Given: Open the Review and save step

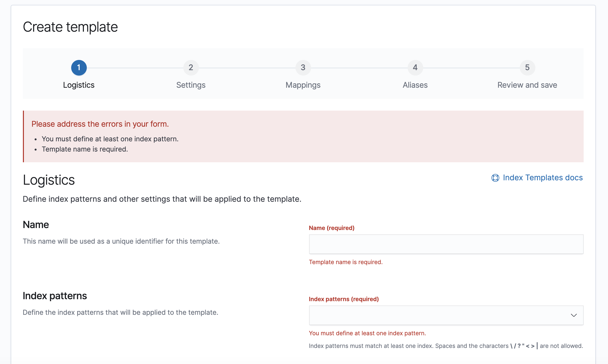Looking at the screenshot, I should click(527, 85).
